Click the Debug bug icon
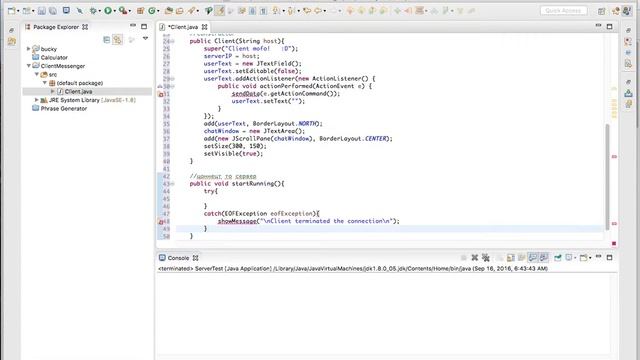The width and height of the screenshot is (640, 360). pyautogui.click(x=93, y=11)
